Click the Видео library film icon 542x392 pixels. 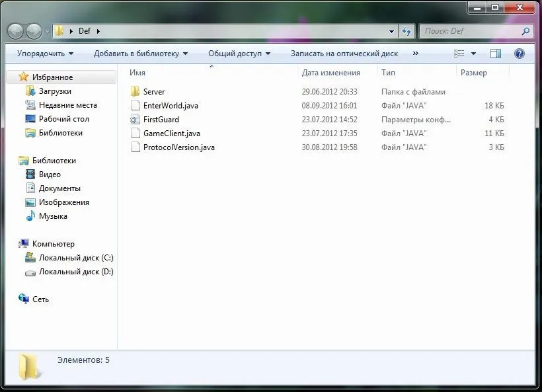pyautogui.click(x=30, y=175)
